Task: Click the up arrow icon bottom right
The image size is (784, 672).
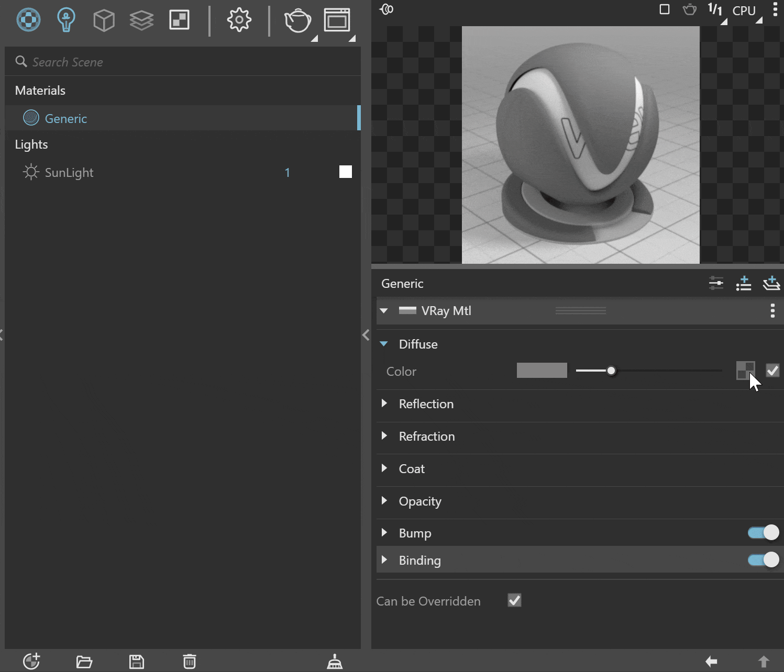Action: tap(764, 662)
